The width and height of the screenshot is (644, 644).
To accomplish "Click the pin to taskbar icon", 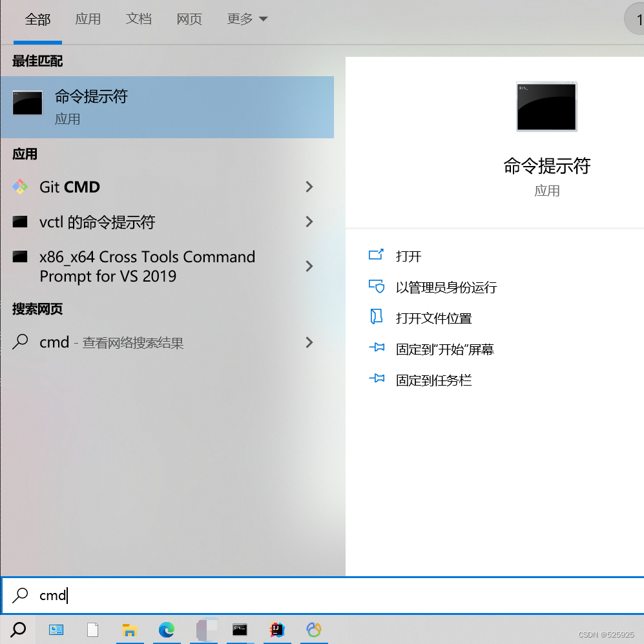I will (x=377, y=379).
